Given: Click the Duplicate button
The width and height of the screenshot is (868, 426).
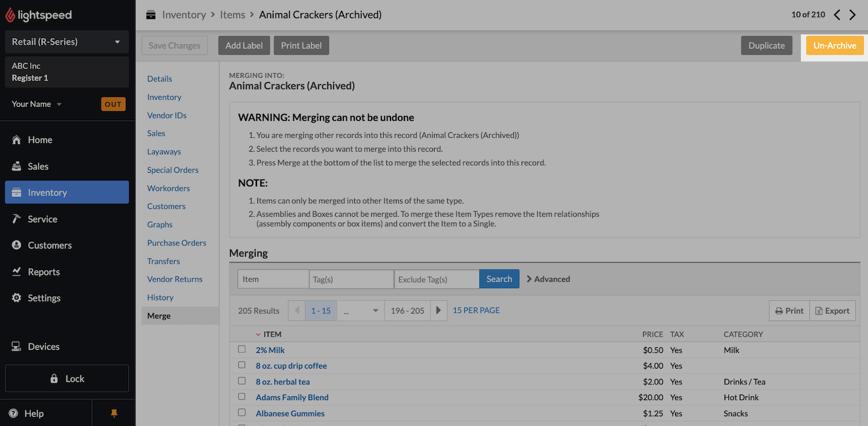Looking at the screenshot, I should click(x=766, y=45).
